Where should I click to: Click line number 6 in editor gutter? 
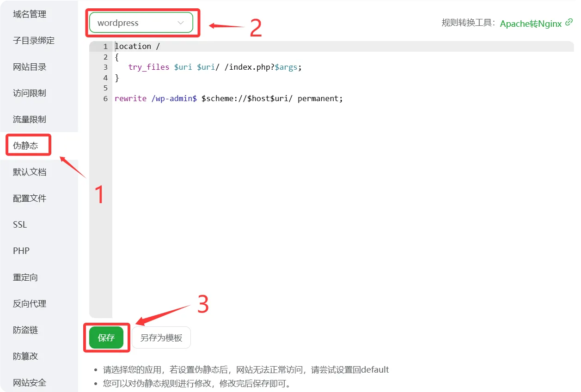click(x=105, y=99)
